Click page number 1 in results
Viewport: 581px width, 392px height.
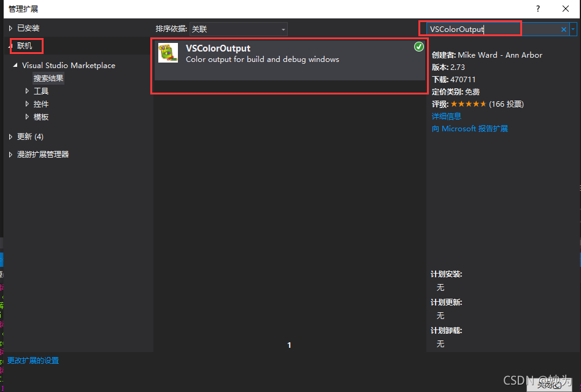pos(289,345)
